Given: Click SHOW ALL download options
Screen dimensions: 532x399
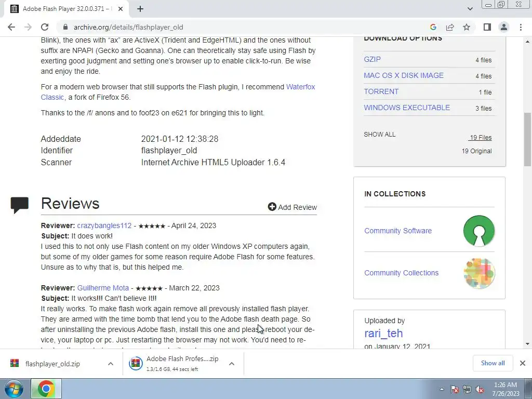Looking at the screenshot, I should pyautogui.click(x=379, y=135).
